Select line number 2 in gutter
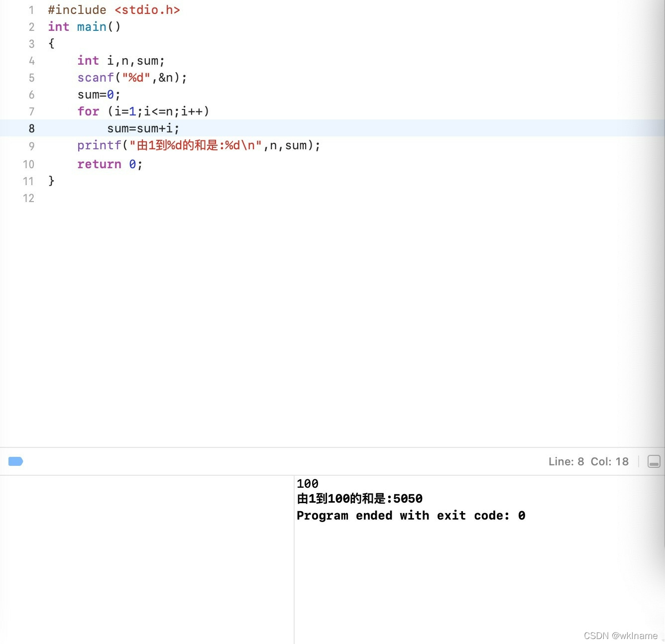Image resolution: width=665 pixels, height=644 pixels. point(31,27)
